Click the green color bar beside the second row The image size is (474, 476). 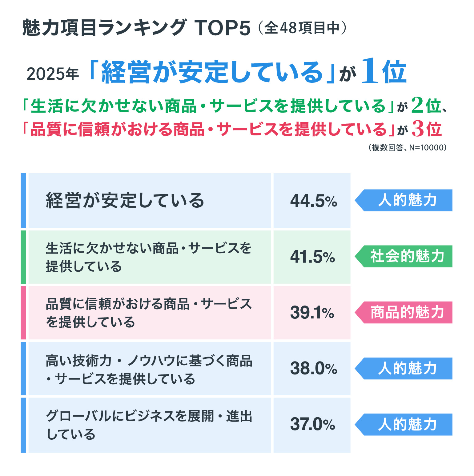[x=23, y=257]
